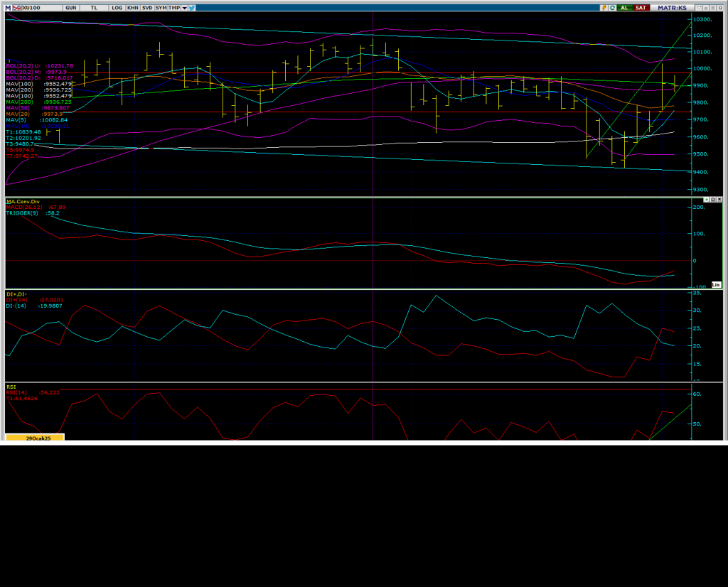Select the T1:61,4626 RSI trend label

tap(22, 399)
